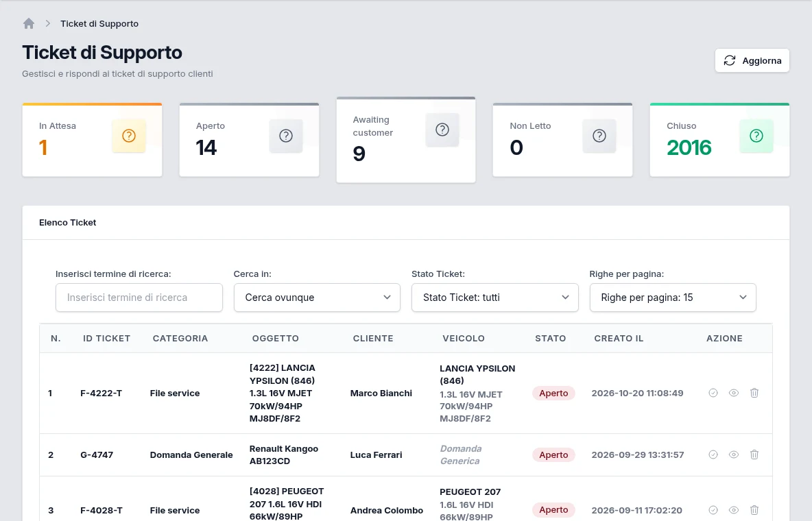Select the Non Letto stat card
The width and height of the screenshot is (812, 521).
click(x=563, y=140)
